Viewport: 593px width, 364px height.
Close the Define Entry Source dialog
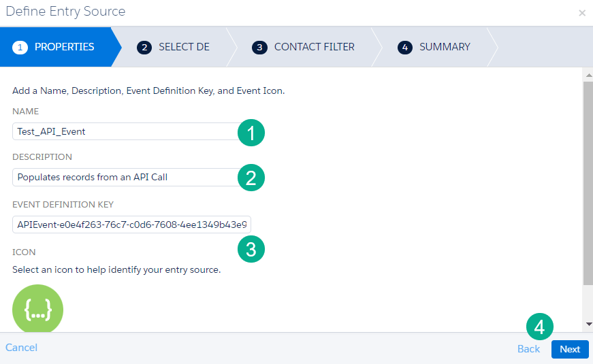581,13
